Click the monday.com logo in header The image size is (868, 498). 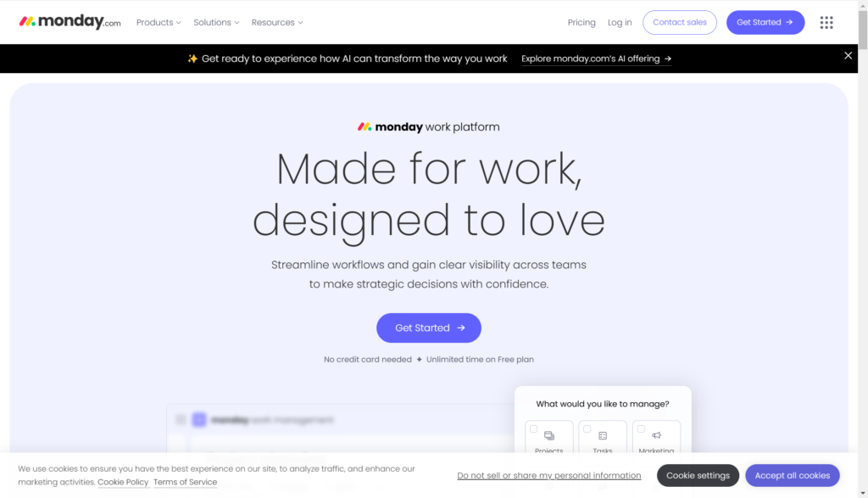[x=70, y=21]
